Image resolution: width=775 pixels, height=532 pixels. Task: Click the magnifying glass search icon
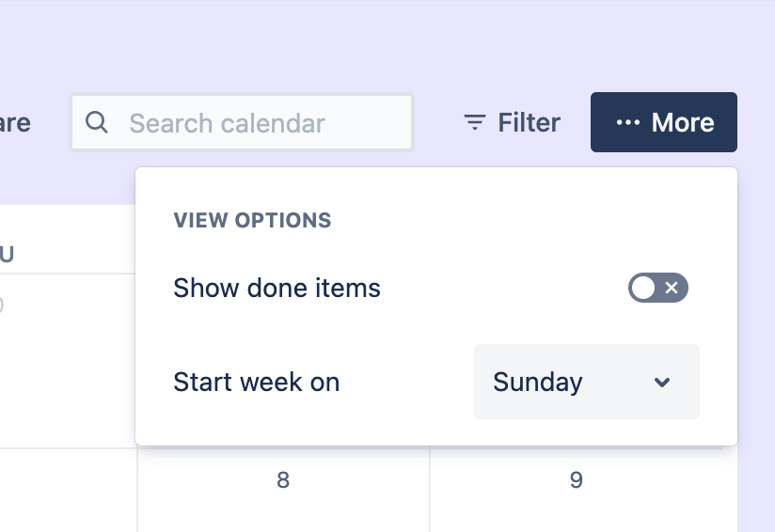point(96,122)
